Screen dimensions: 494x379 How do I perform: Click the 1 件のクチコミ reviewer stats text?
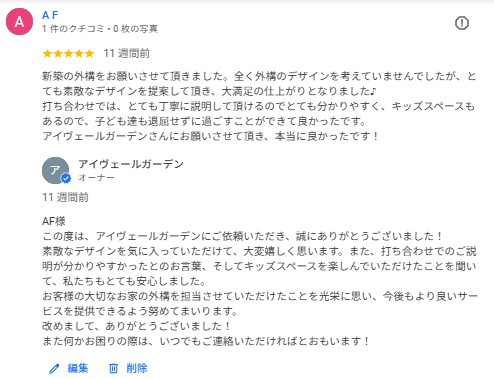coord(100,29)
